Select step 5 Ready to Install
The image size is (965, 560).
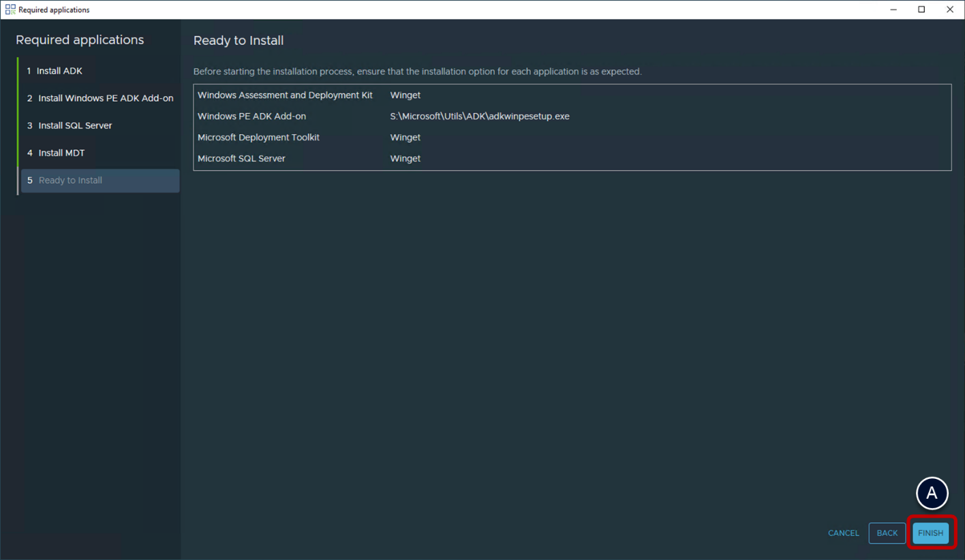(70, 181)
